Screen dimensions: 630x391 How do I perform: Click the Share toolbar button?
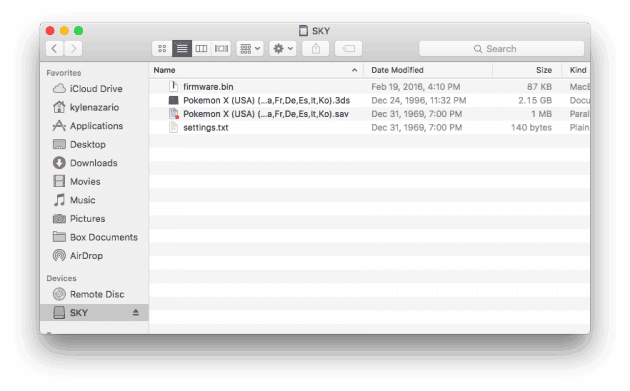coord(316,49)
